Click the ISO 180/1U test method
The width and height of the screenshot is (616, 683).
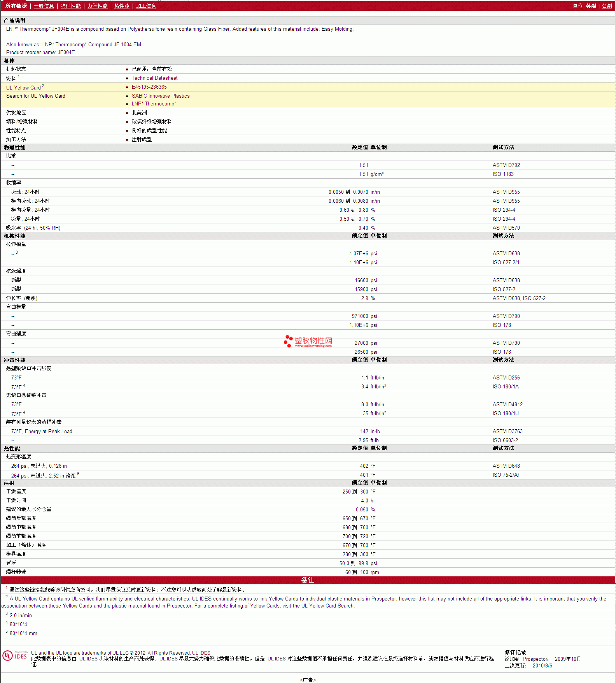pyautogui.click(x=506, y=413)
